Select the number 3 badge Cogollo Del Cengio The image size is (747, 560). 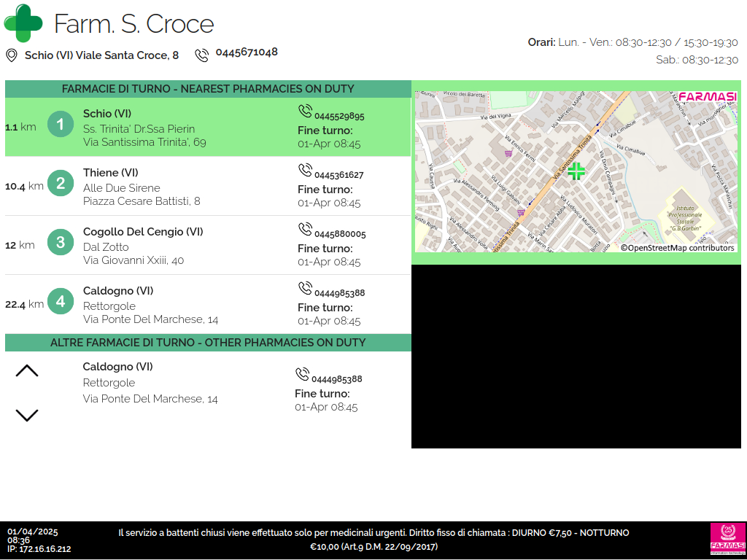(x=61, y=242)
